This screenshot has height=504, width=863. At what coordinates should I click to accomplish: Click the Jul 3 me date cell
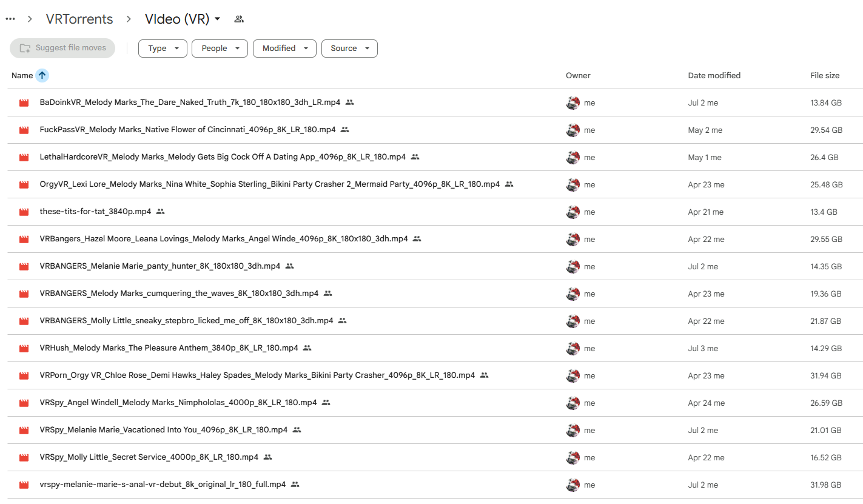click(703, 348)
